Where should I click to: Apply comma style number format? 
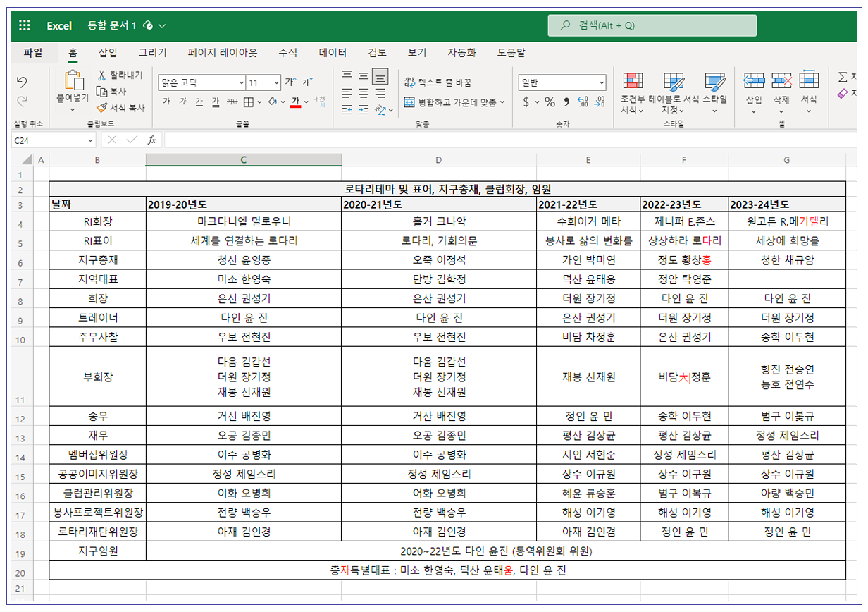coord(566,102)
